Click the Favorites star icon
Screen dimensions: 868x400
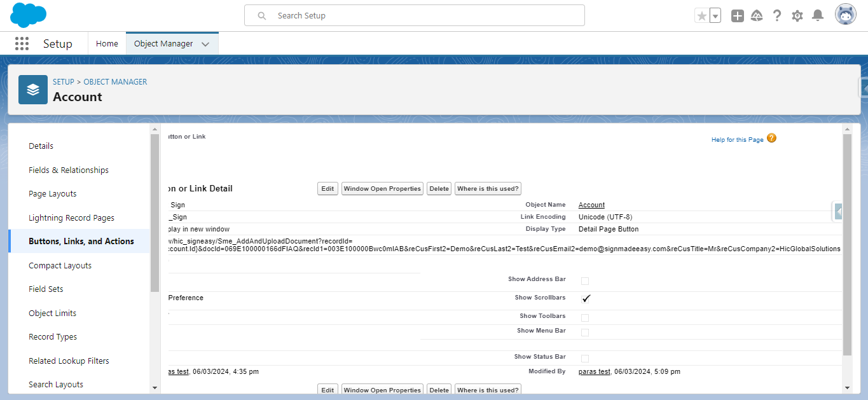702,16
